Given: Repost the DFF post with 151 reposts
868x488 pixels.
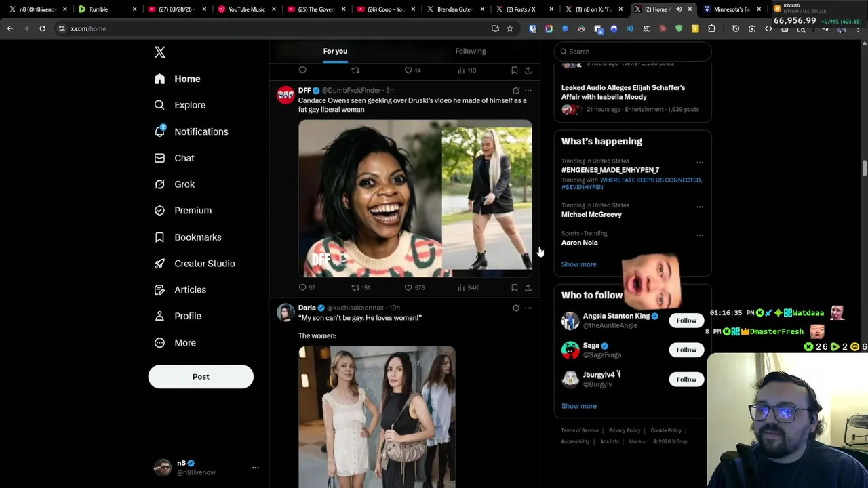Looking at the screenshot, I should 355,287.
